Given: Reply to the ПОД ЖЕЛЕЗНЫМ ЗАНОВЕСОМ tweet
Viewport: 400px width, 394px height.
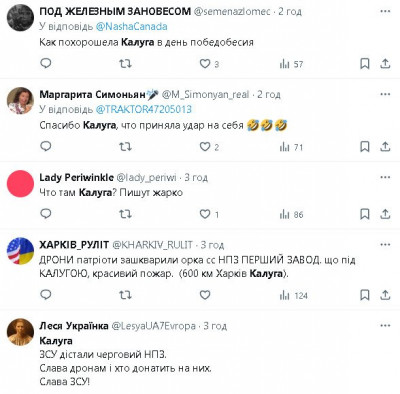Looking at the screenshot, I should (x=46, y=63).
